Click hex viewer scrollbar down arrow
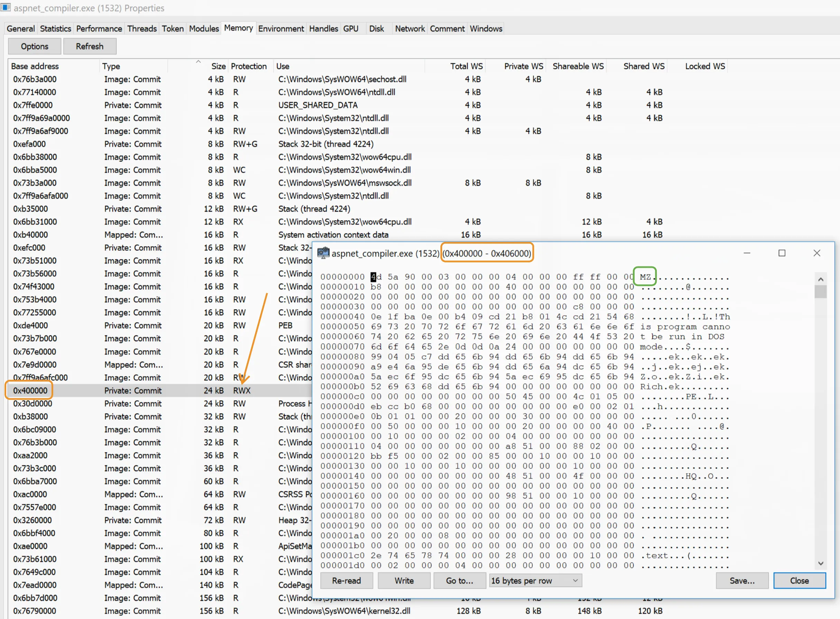Viewport: 840px width, 619px height. (821, 563)
